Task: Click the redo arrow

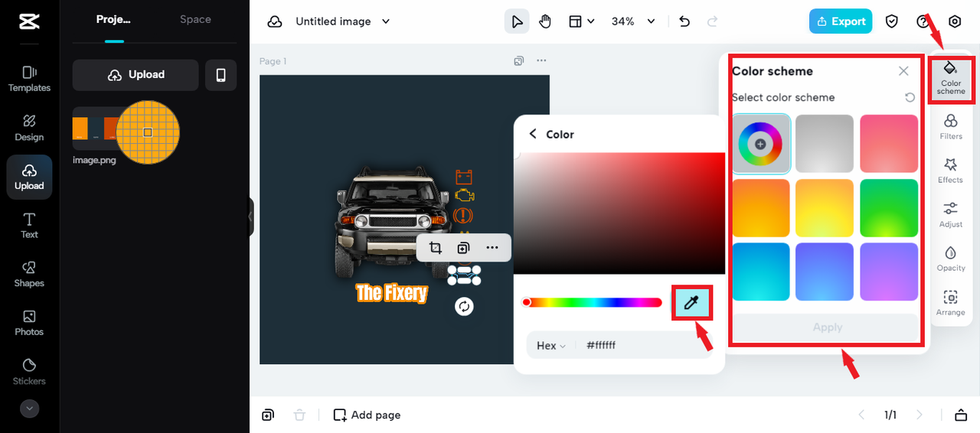Action: pos(713,21)
